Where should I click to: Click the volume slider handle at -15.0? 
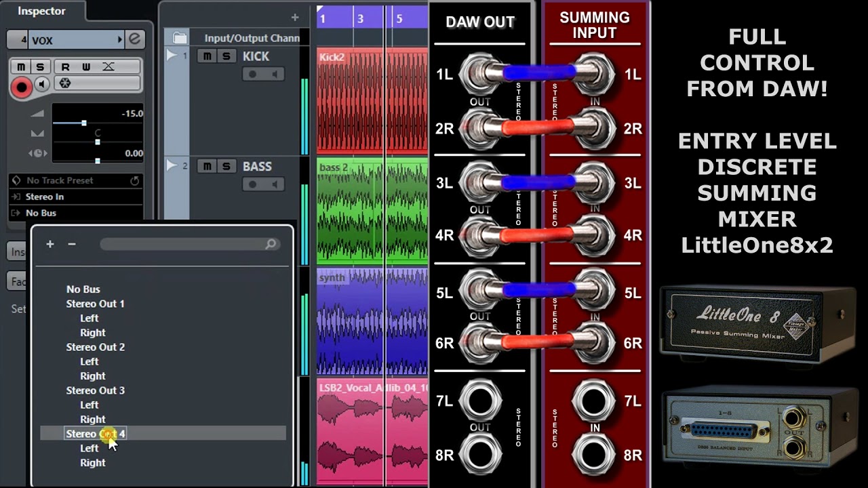click(84, 123)
